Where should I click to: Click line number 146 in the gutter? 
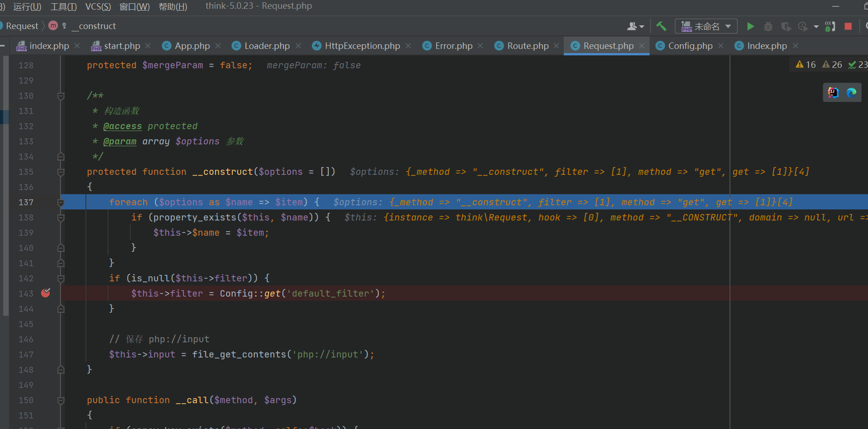coord(26,339)
